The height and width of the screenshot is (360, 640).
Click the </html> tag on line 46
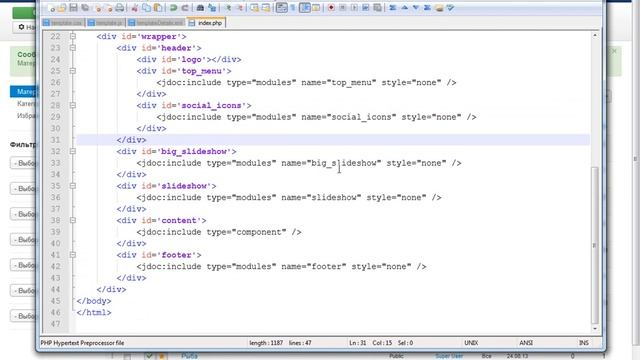94,312
